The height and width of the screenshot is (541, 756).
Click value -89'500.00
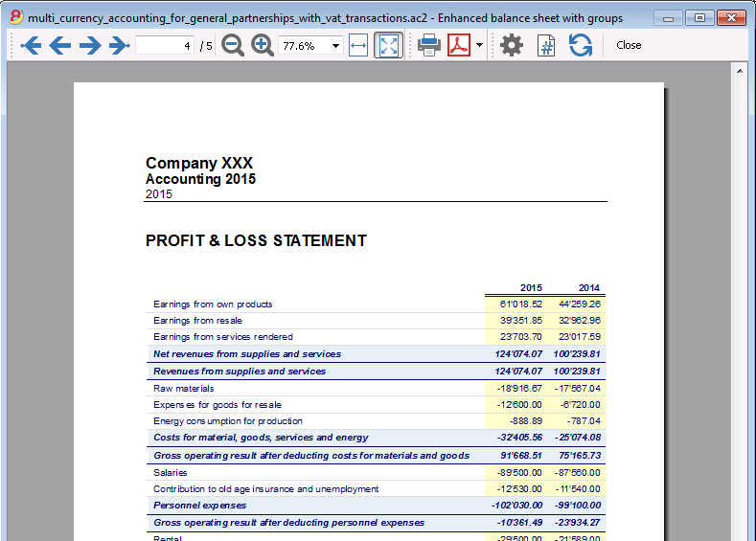[519, 473]
